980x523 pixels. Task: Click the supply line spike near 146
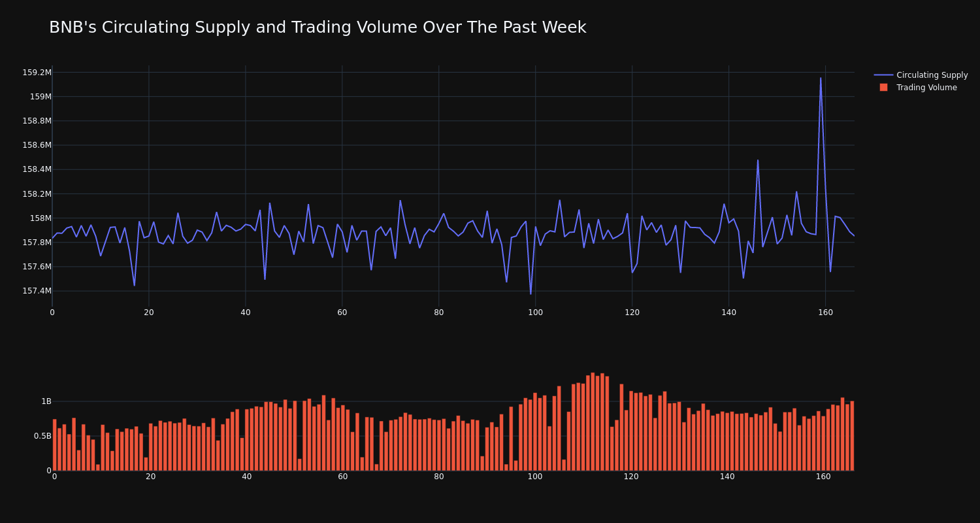[x=758, y=160]
